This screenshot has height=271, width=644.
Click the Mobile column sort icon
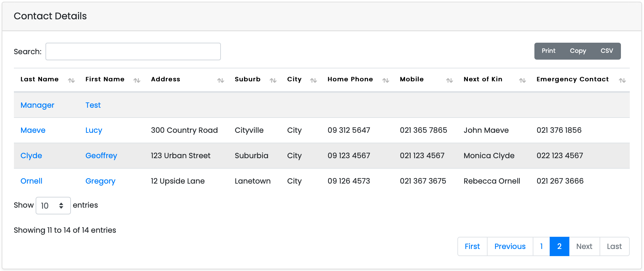pos(449,80)
